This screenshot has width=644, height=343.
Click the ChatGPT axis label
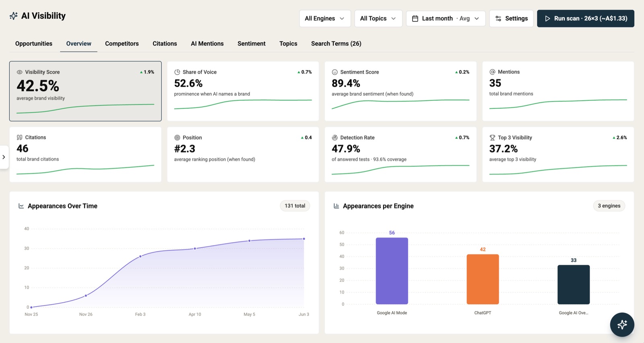click(x=483, y=313)
